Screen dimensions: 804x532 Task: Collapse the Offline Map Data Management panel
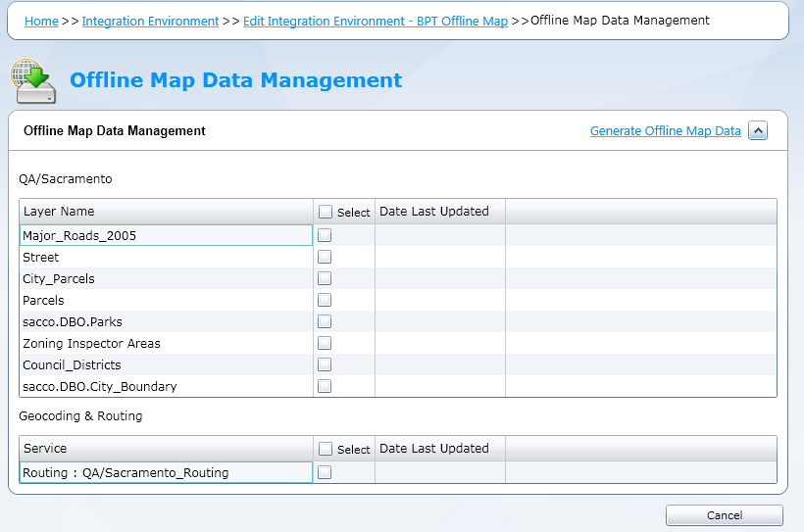pos(757,131)
